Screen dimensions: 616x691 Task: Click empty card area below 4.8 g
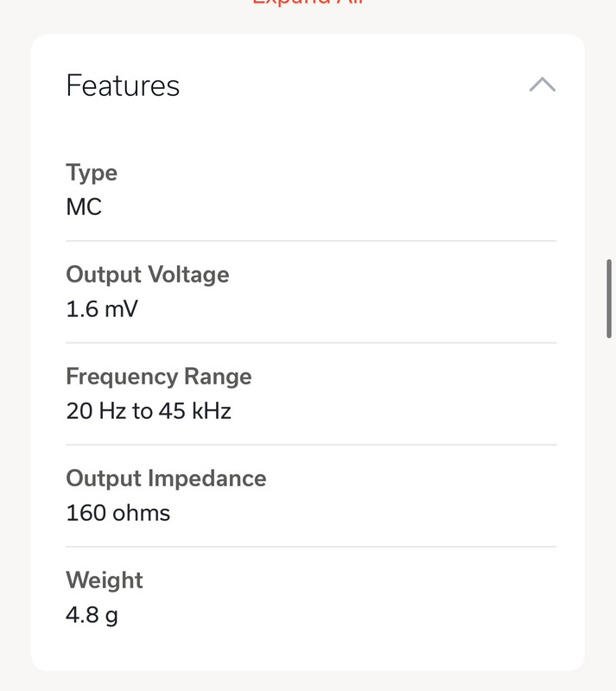pos(311,650)
